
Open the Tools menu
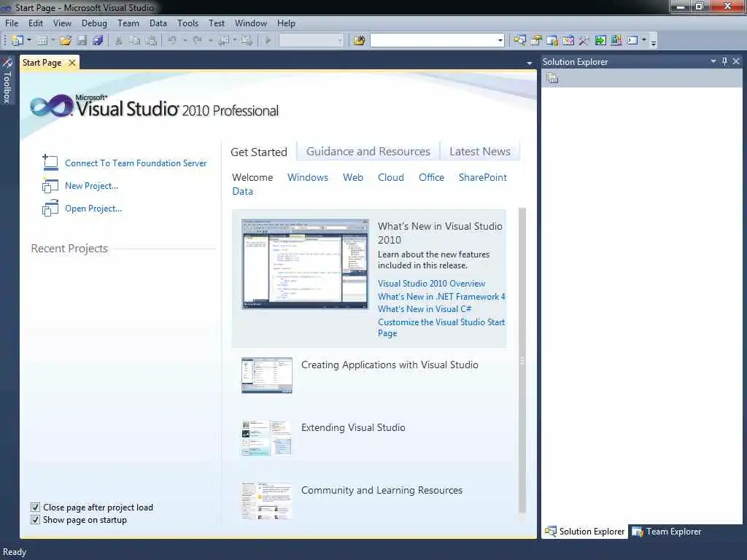187,23
